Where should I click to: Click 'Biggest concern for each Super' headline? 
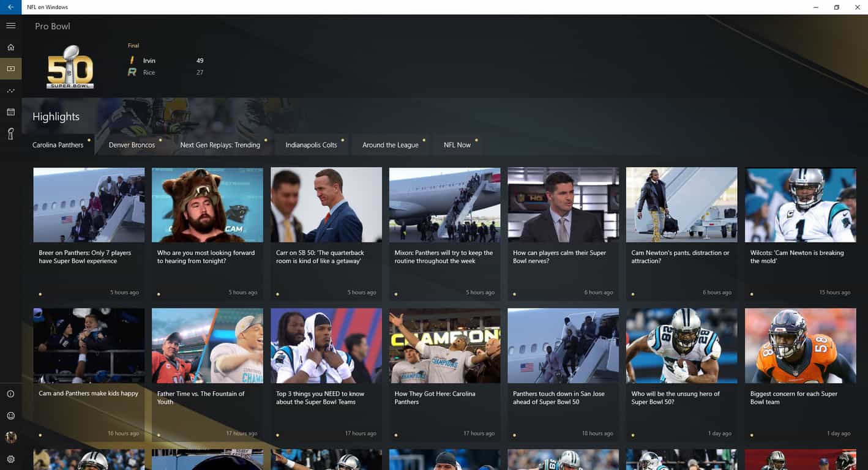794,398
